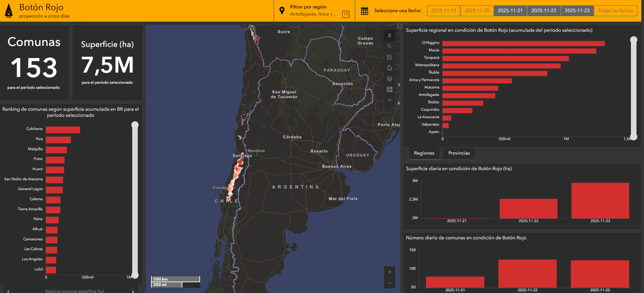Switch to the Provincias tab
Screen dimensions: 644x293
[x=459, y=153]
